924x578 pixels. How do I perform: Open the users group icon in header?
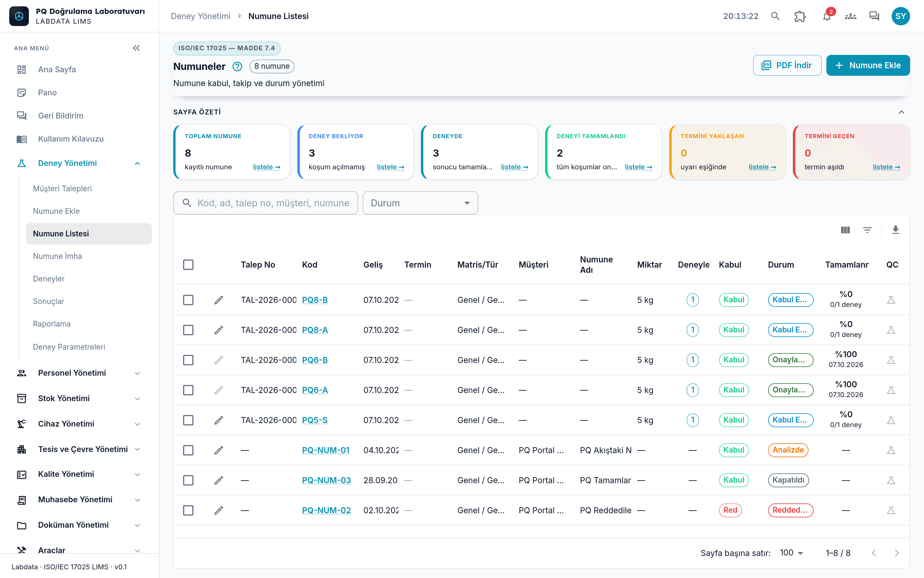[850, 16]
